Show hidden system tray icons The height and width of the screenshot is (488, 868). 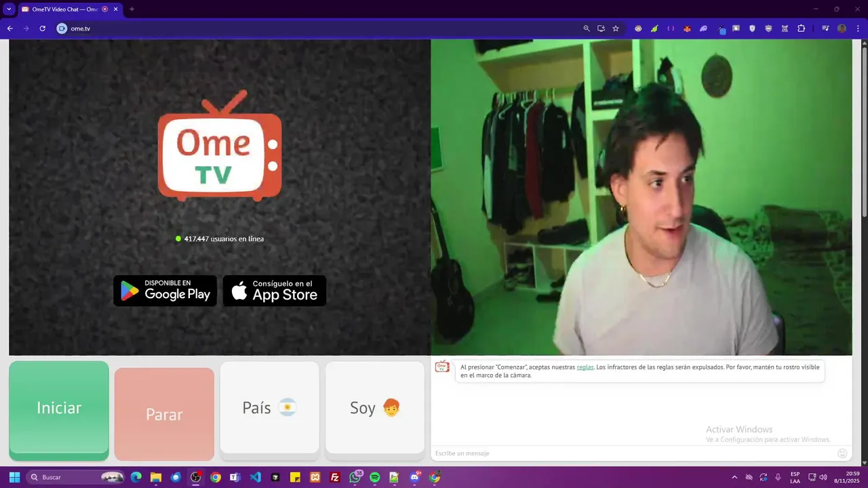tap(734, 477)
